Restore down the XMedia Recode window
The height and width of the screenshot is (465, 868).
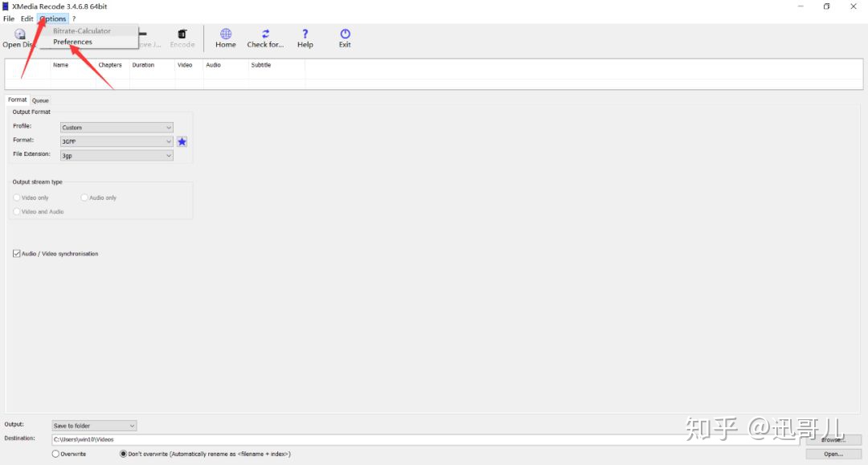click(826, 6)
